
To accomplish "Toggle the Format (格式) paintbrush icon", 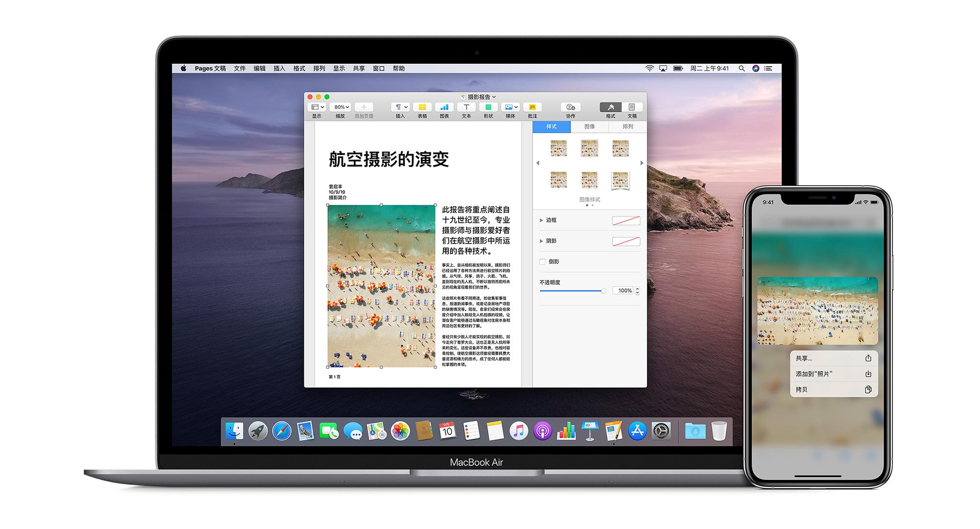I will click(611, 107).
